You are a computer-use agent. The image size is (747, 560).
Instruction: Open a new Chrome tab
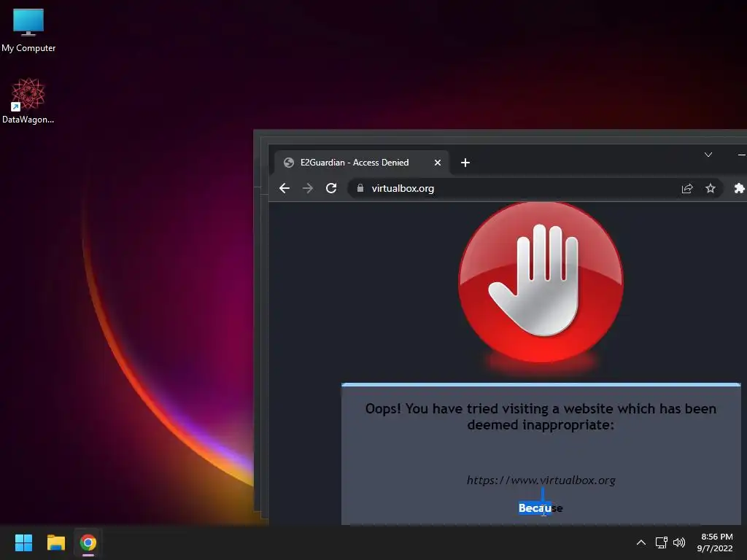pos(465,163)
